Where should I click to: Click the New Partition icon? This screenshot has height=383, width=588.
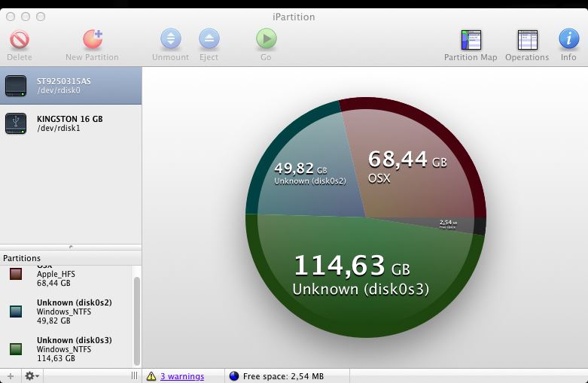92,39
